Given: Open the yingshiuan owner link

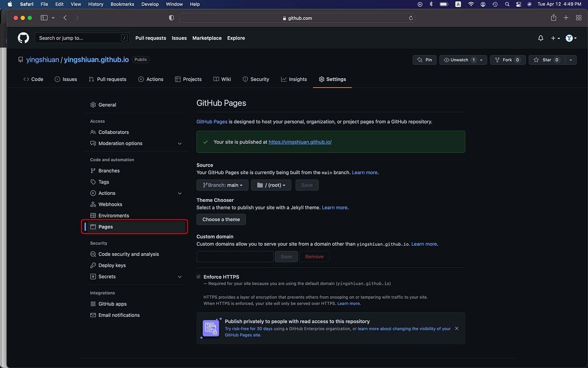Looking at the screenshot, I should tap(42, 60).
